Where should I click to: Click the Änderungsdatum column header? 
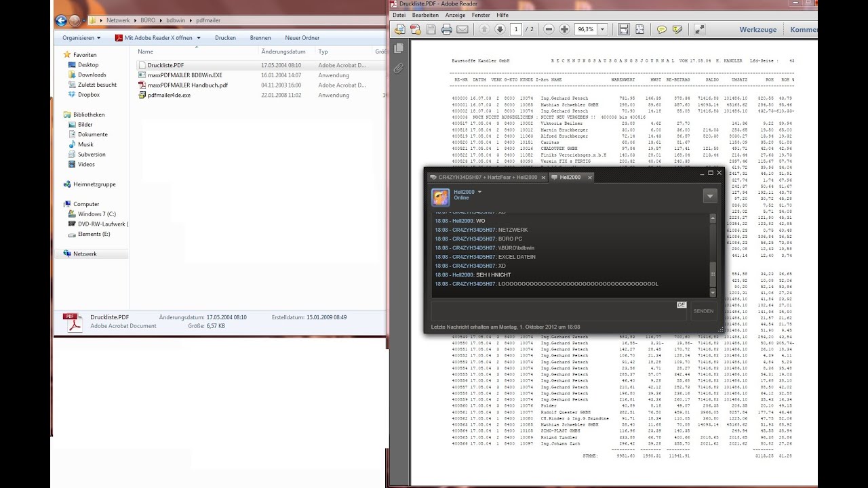[283, 52]
